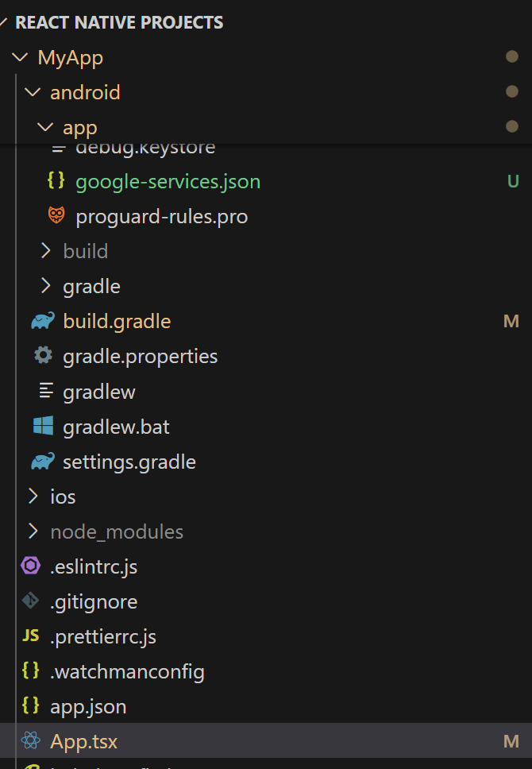The width and height of the screenshot is (532, 769).
Task: Click the modified dot on MyApp row
Action: [512, 57]
